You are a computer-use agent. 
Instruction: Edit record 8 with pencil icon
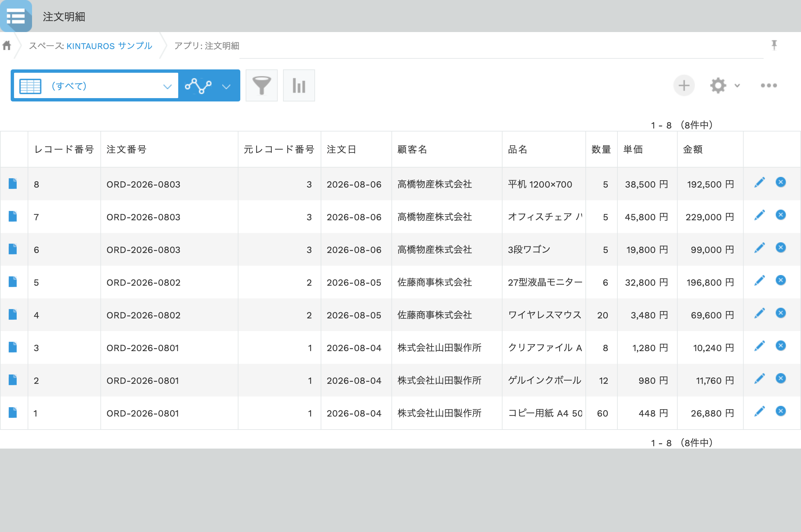pos(760,182)
